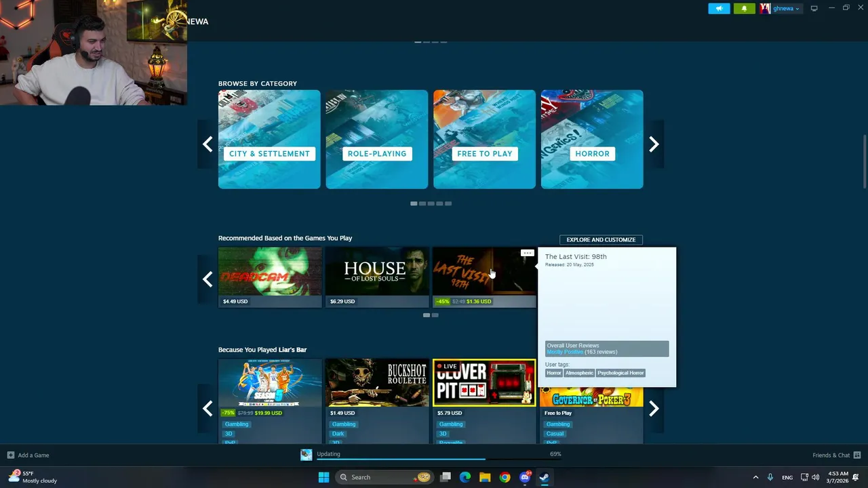
Task: Select second Recommended carousel page dot
Action: [x=435, y=315]
